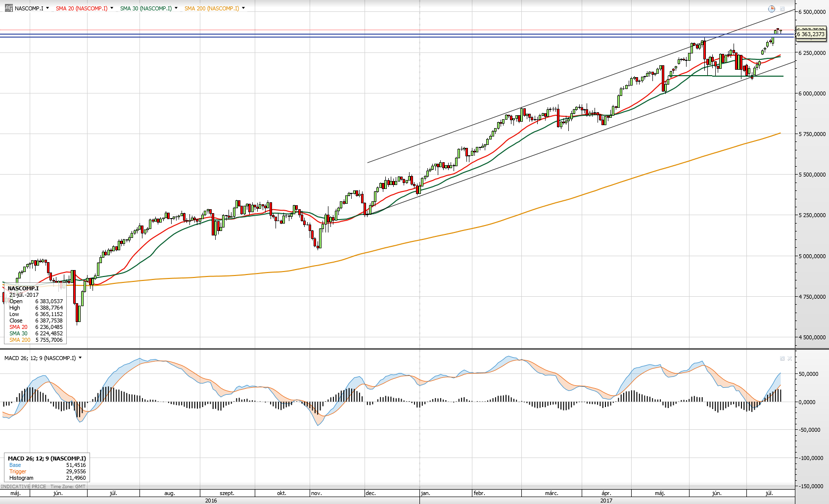The width and height of the screenshot is (829, 504).
Task: Select the MACD 26; 12; 9 (NASCOMP.I) label
Action: point(40,358)
